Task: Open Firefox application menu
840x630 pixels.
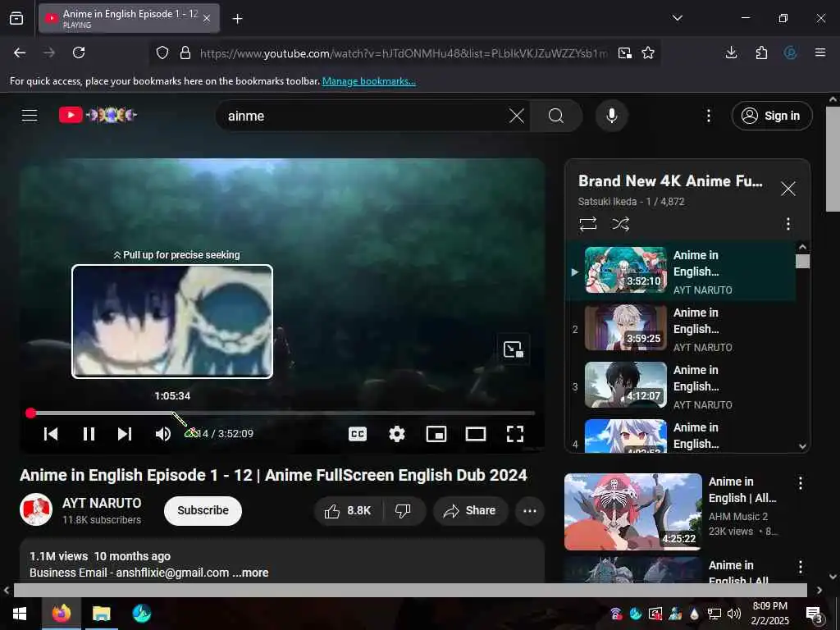Action: point(819,52)
